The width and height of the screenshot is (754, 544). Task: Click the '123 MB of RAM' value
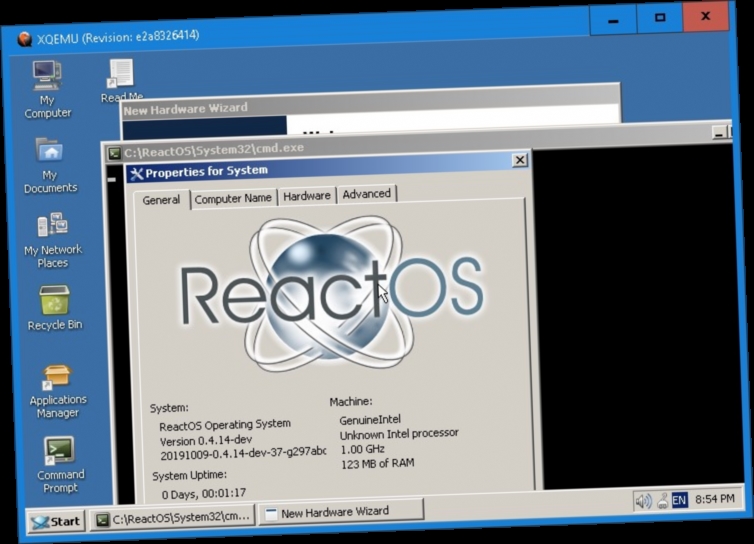click(377, 463)
